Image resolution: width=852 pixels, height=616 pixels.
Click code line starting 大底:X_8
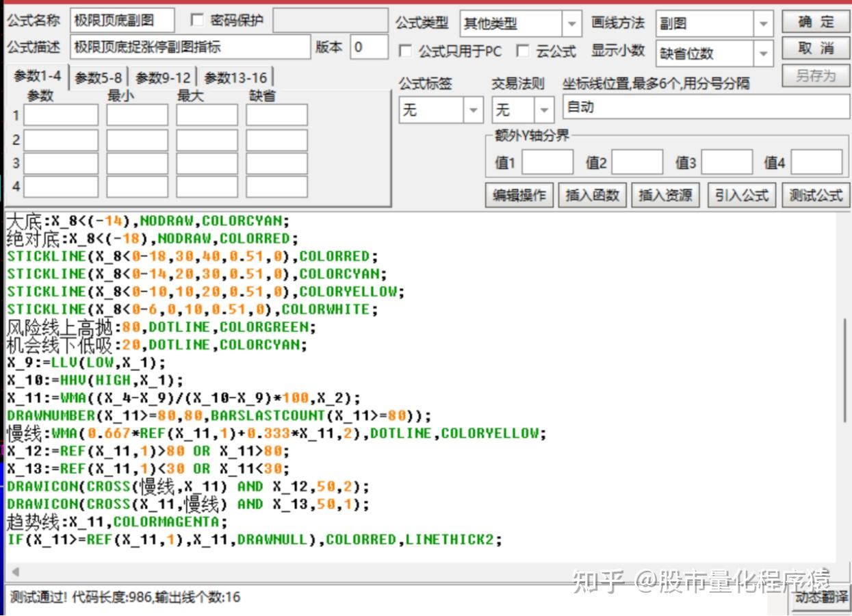(149, 220)
